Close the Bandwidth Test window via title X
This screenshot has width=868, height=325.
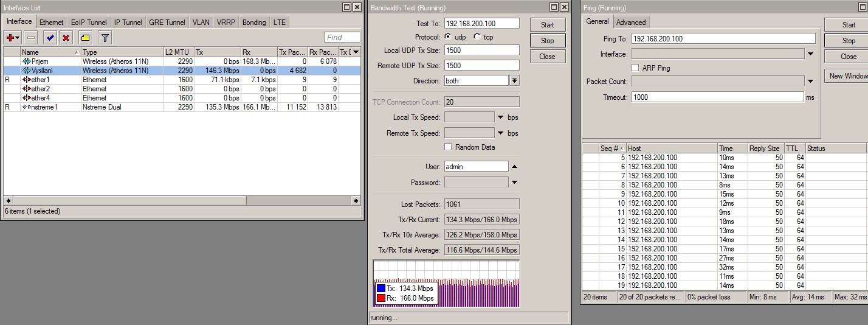(x=564, y=7)
